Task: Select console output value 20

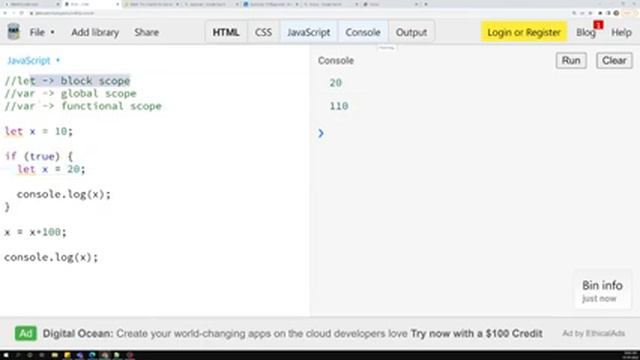Action: (x=336, y=83)
